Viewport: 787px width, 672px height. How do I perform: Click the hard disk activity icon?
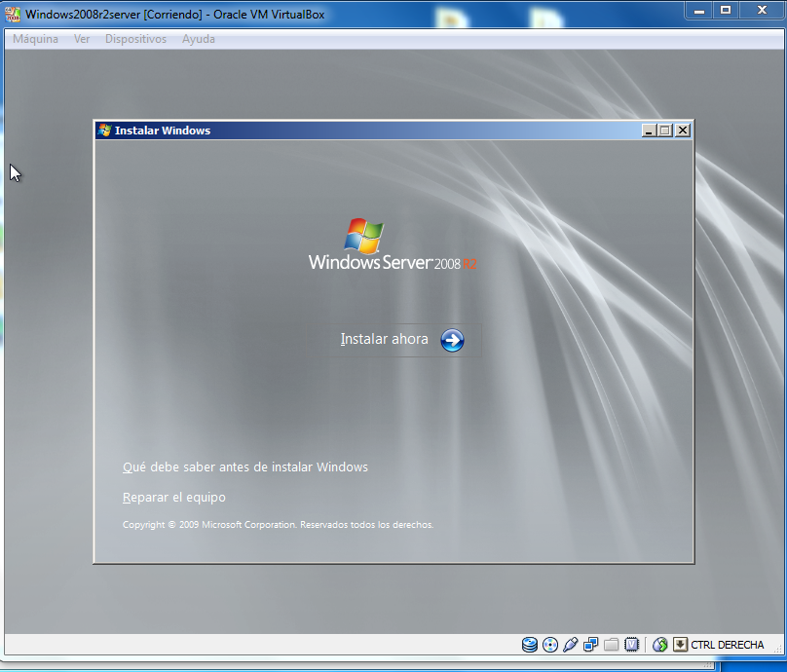[x=529, y=645]
